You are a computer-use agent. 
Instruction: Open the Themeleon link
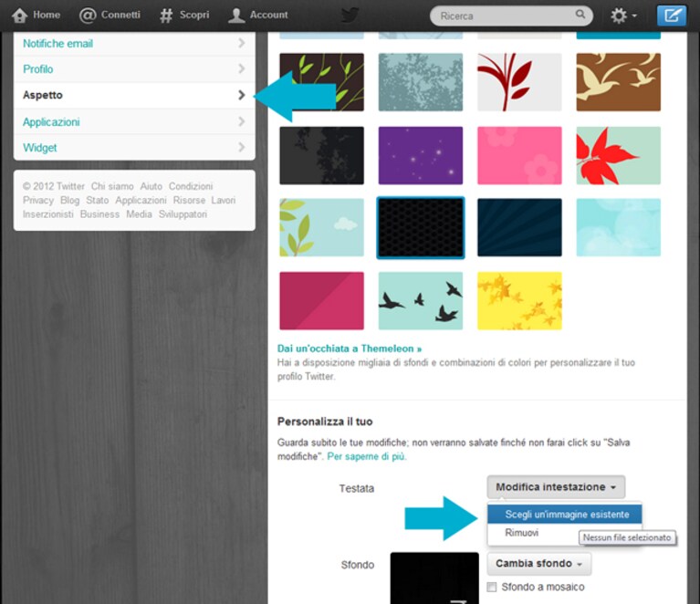(x=350, y=349)
